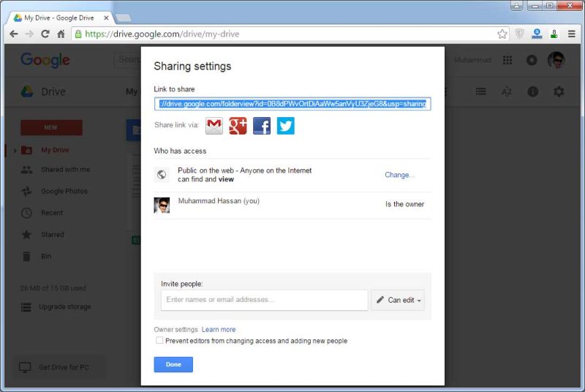
Task: Share link via Twitter icon
Action: click(x=286, y=126)
